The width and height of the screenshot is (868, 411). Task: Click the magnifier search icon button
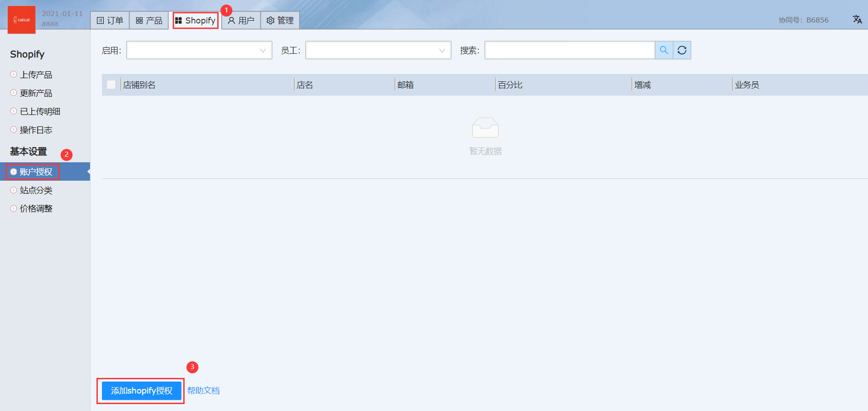click(664, 50)
